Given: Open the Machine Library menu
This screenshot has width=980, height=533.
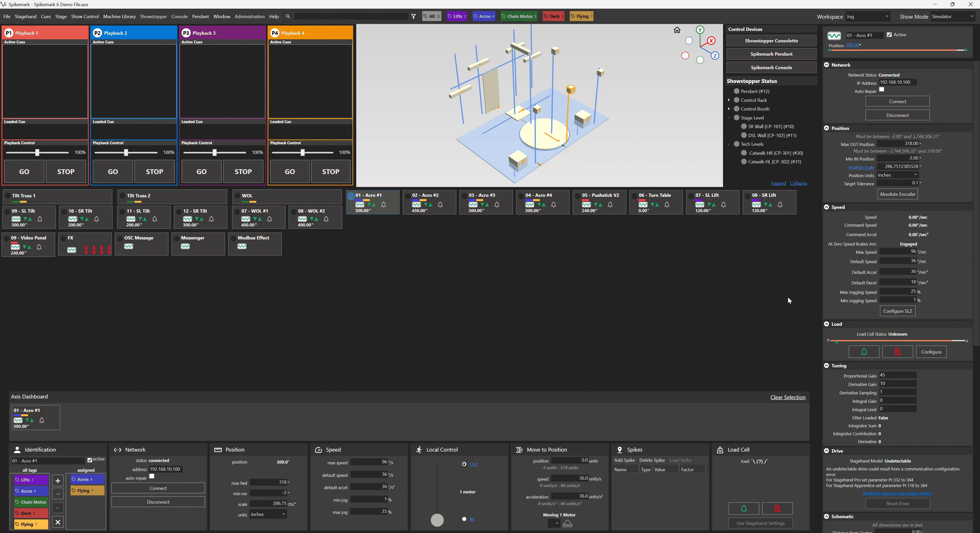Looking at the screenshot, I should [x=119, y=16].
